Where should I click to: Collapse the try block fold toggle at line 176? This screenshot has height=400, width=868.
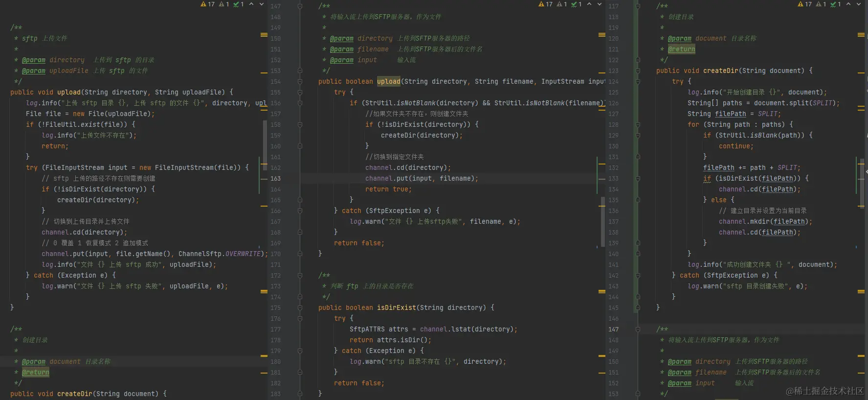point(300,318)
